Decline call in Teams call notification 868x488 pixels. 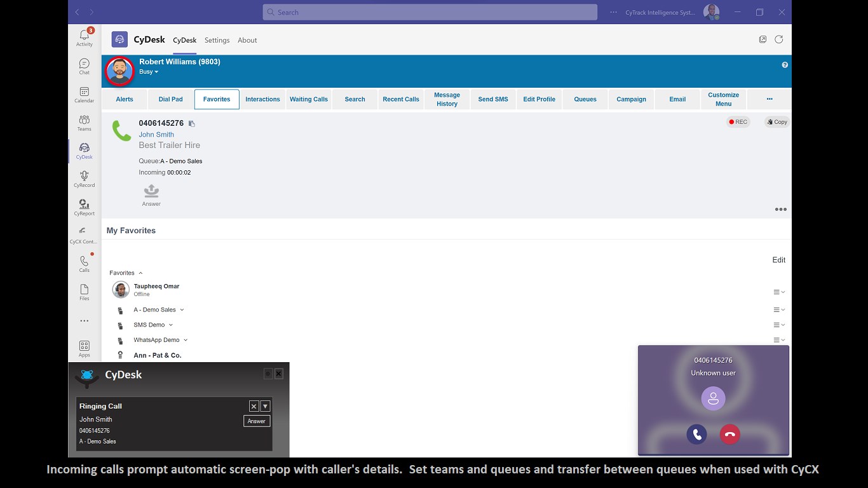[x=729, y=435]
